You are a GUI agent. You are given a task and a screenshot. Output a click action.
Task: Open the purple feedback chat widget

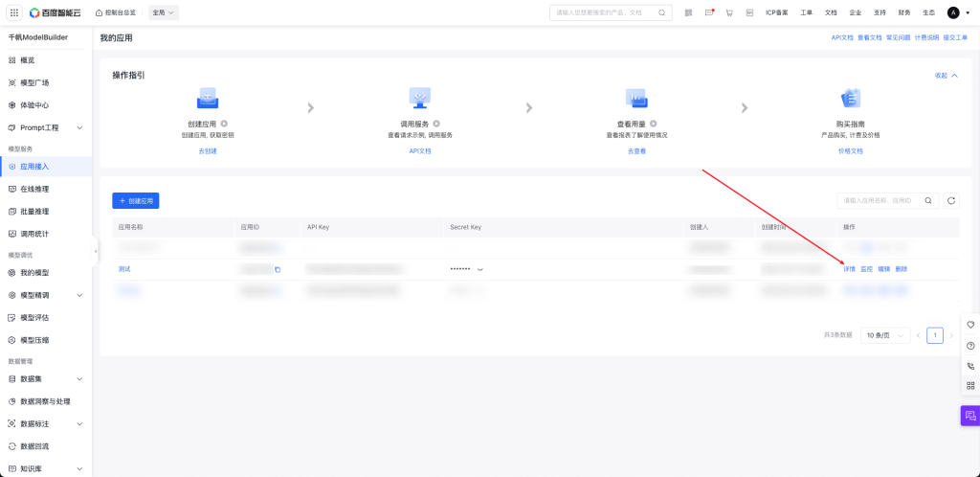969,415
